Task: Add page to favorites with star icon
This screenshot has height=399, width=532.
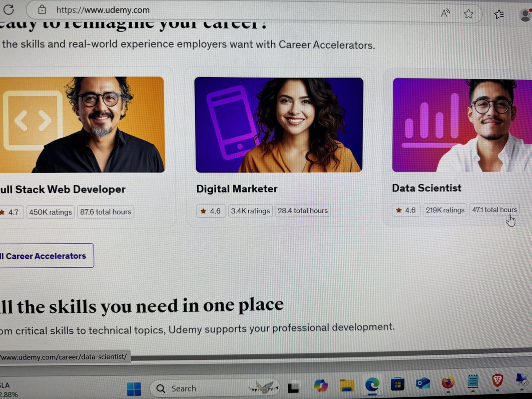Action: [469, 14]
